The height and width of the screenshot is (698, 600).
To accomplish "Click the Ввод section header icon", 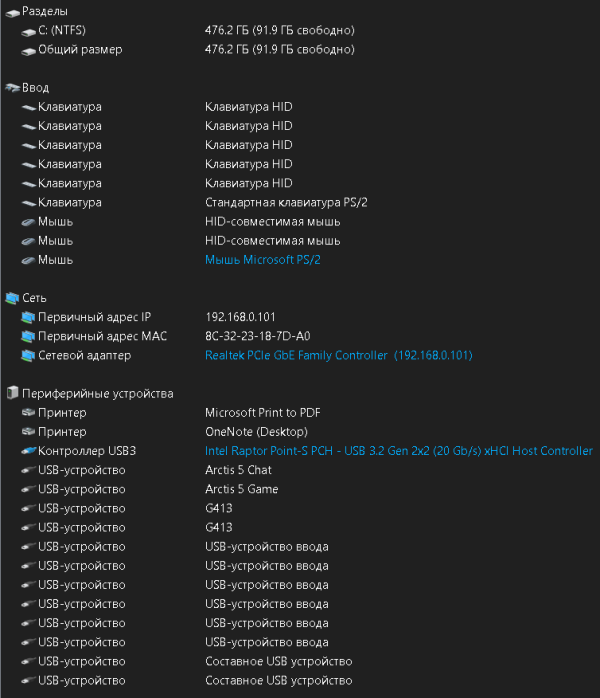I will click(x=12, y=88).
